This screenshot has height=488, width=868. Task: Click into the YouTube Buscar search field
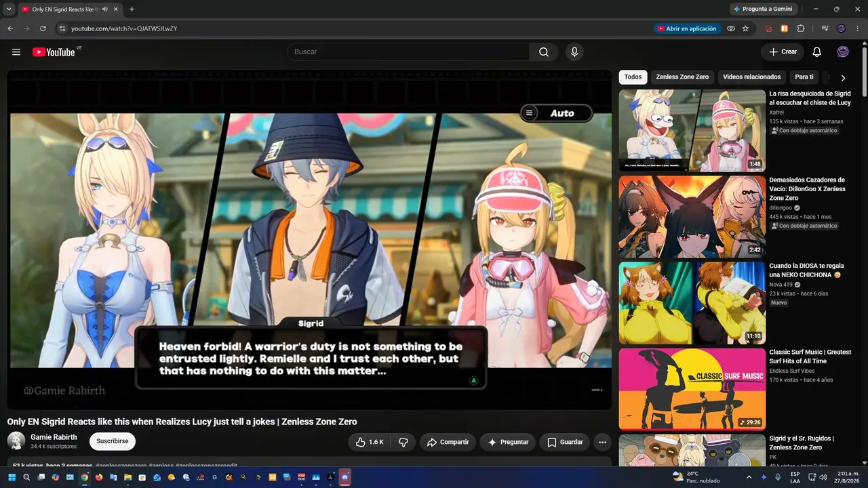(408, 52)
